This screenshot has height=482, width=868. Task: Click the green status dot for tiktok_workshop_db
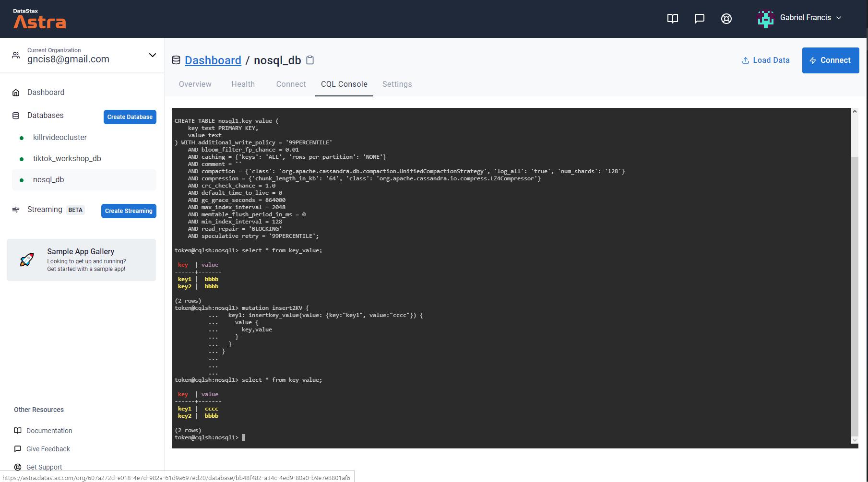pos(21,159)
